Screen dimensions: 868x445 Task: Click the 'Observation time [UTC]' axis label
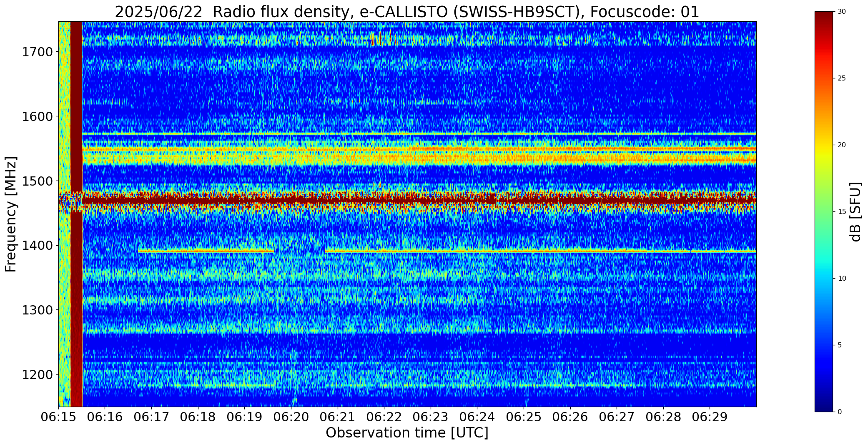[x=407, y=433]
